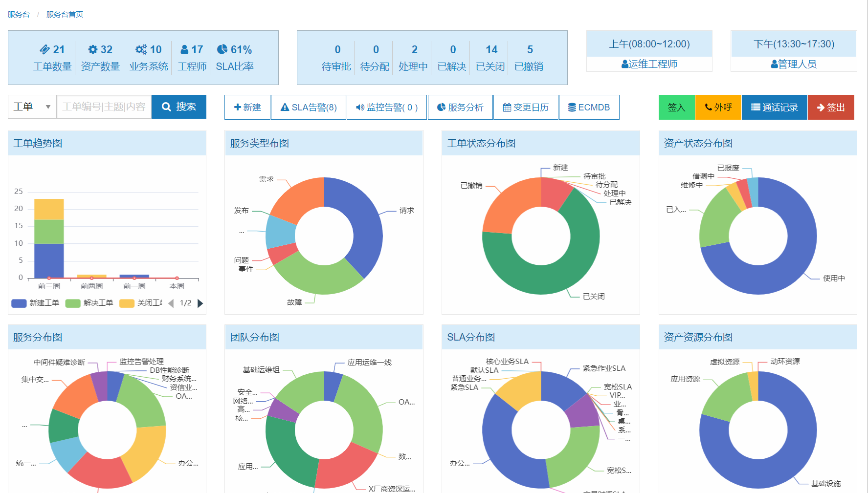Toggle 新建工单 legend series
Image resolution: width=868 pixels, height=493 pixels.
click(36, 303)
